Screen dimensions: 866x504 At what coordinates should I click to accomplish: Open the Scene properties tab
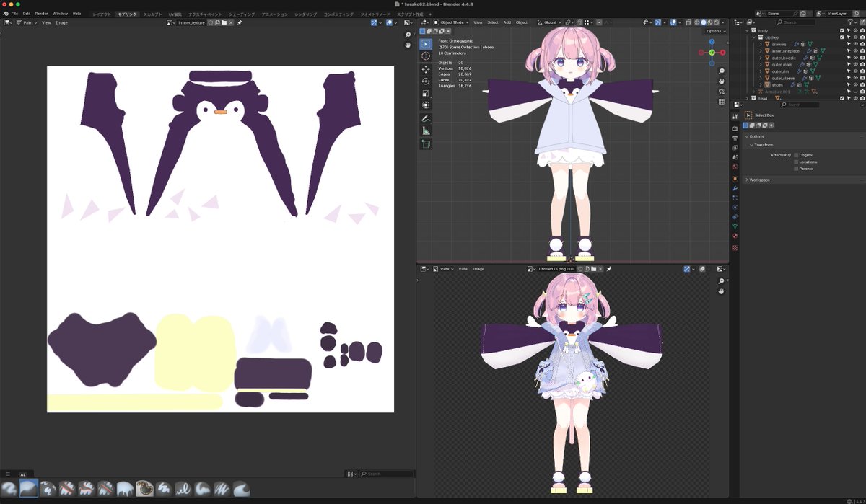coord(735,157)
